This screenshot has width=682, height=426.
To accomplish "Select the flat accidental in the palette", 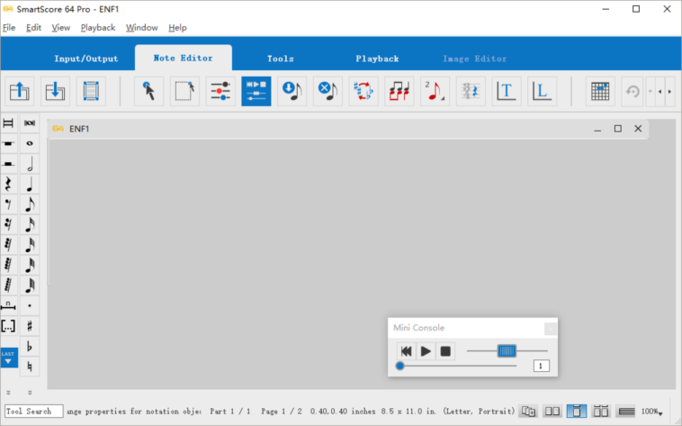I will tap(30, 346).
